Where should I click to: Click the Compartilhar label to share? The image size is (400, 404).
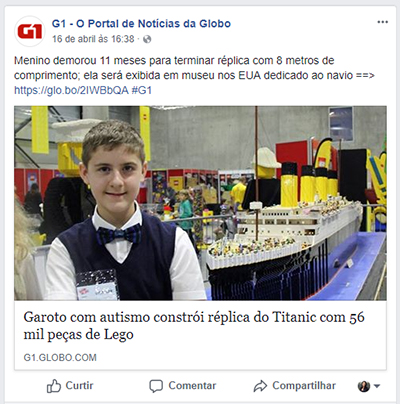point(304,386)
